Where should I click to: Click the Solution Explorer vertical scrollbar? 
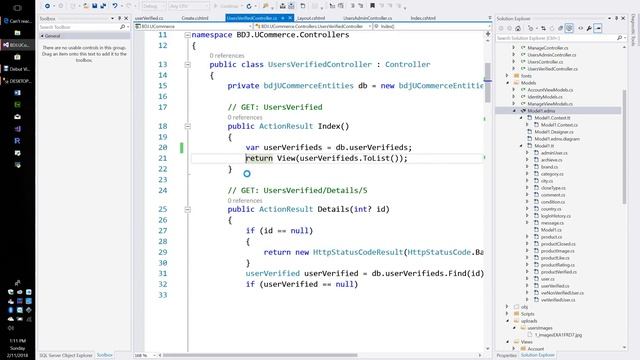[x=624, y=147]
